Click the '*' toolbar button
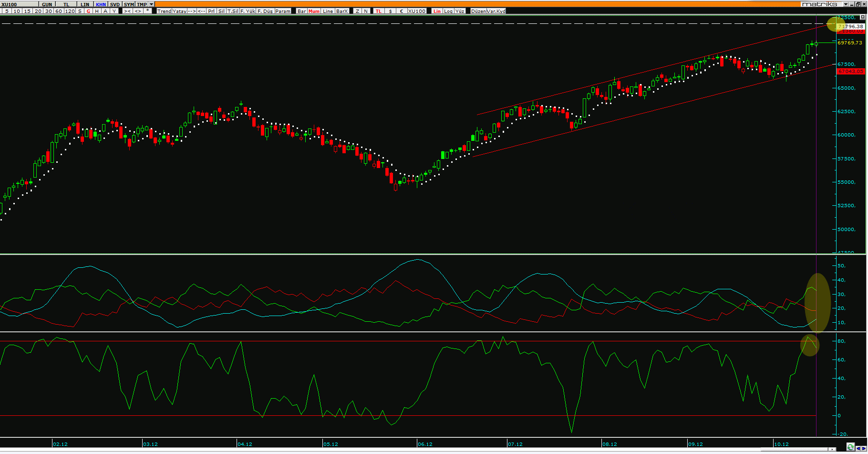Screen dimensions: 868x454 [x=147, y=11]
